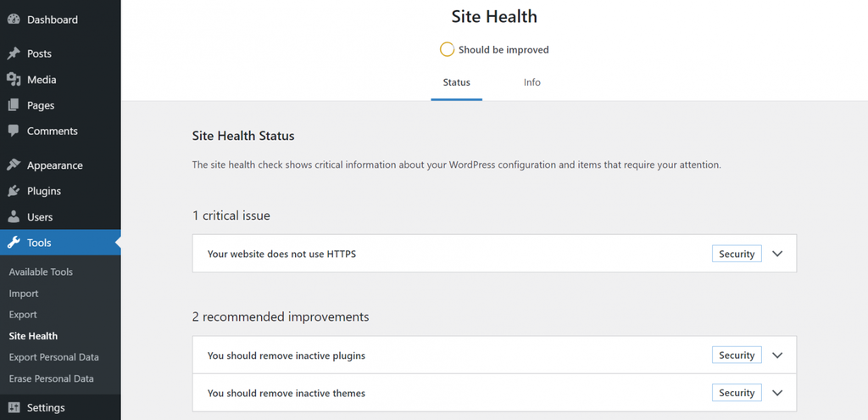This screenshot has width=868, height=420.
Task: Select the Status tab
Action: [457, 82]
